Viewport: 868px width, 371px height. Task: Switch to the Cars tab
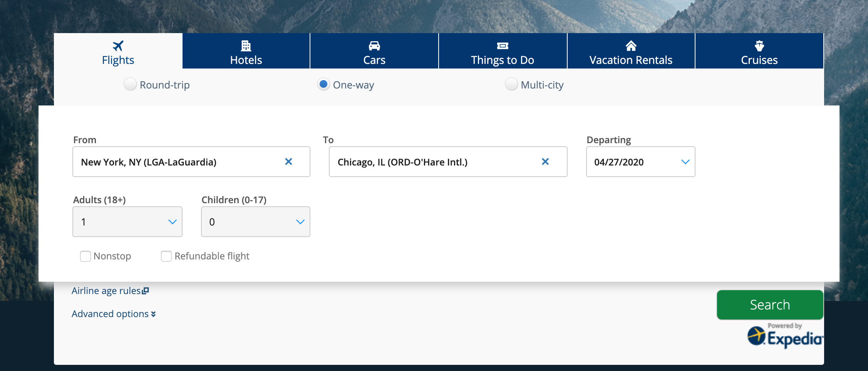[x=374, y=51]
